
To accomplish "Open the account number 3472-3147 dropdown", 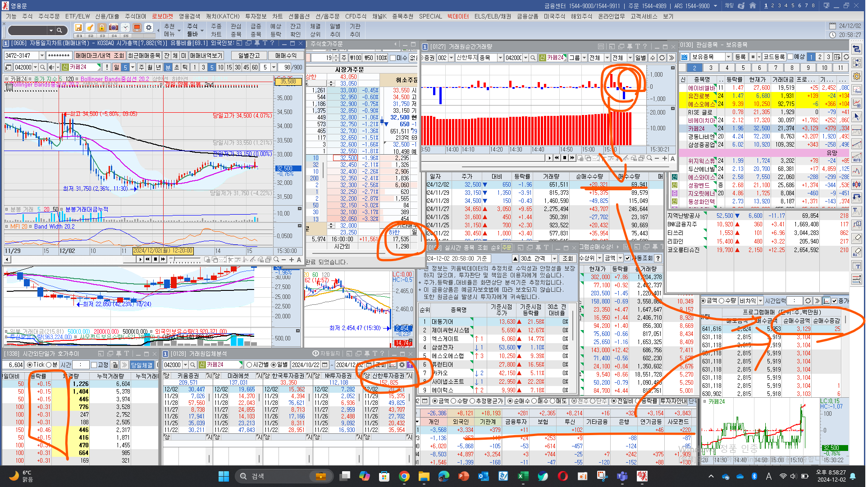I will point(42,55).
